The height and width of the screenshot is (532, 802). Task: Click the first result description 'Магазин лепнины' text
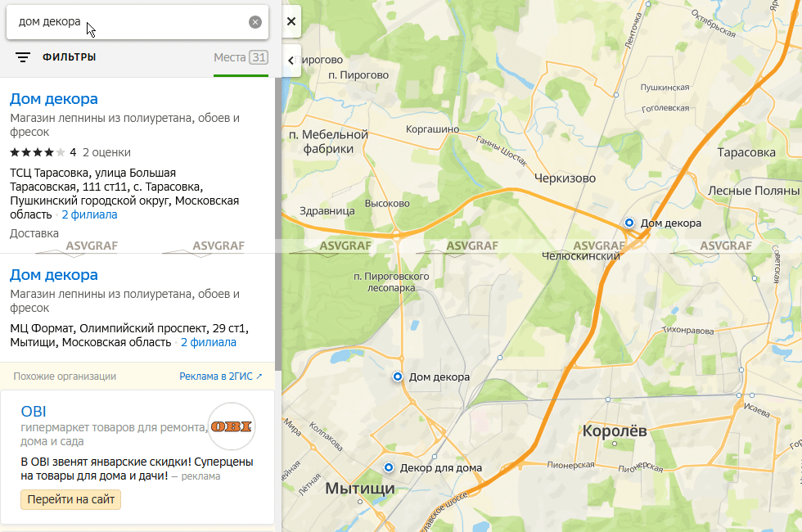pos(124,124)
